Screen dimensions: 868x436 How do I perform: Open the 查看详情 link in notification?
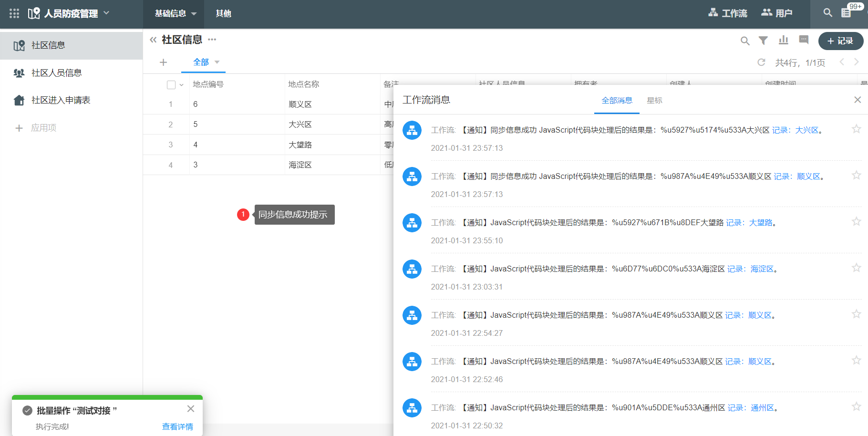pyautogui.click(x=177, y=426)
